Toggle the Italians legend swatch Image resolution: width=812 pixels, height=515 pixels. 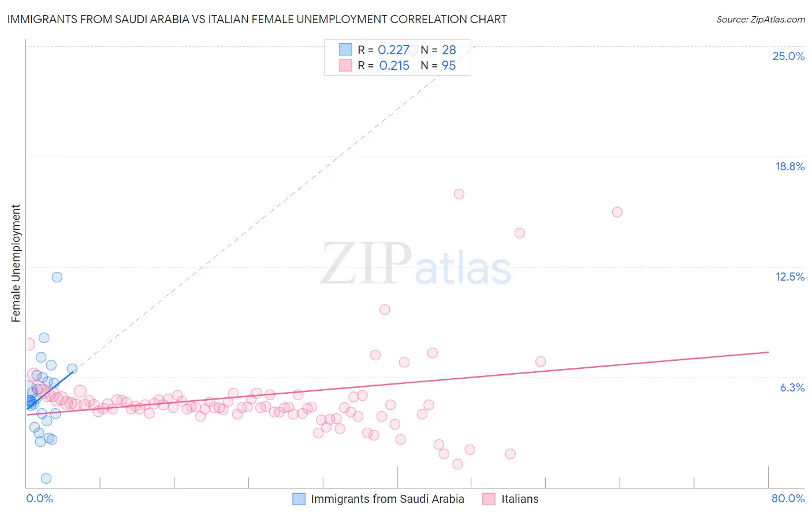pos(489,499)
